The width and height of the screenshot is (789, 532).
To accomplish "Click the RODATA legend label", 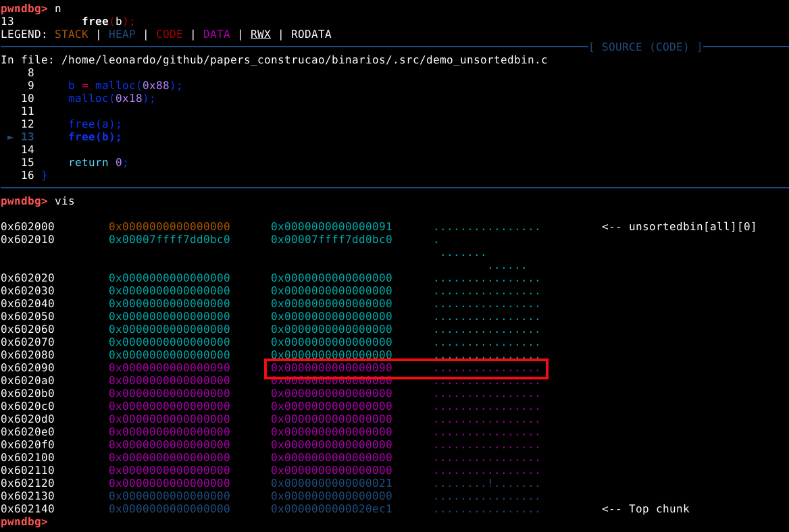I will (311, 34).
